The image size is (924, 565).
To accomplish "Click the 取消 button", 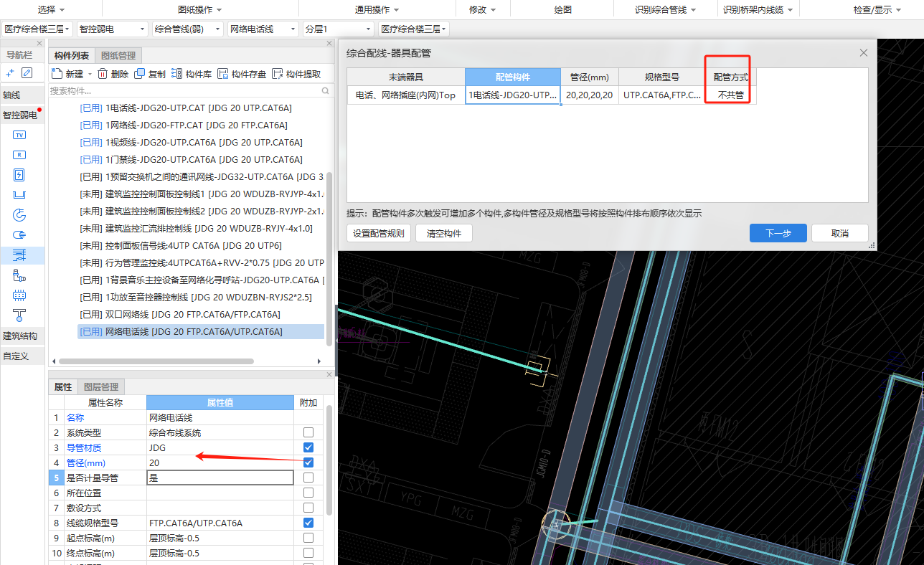I will pyautogui.click(x=840, y=233).
